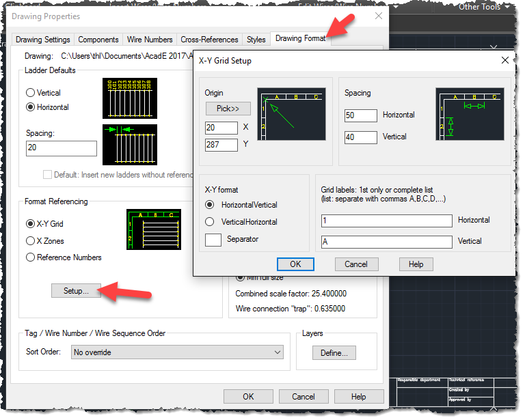This screenshot has width=525, height=420.
Task: Click Cancel in Drawing Properties dialog
Action: (x=304, y=397)
